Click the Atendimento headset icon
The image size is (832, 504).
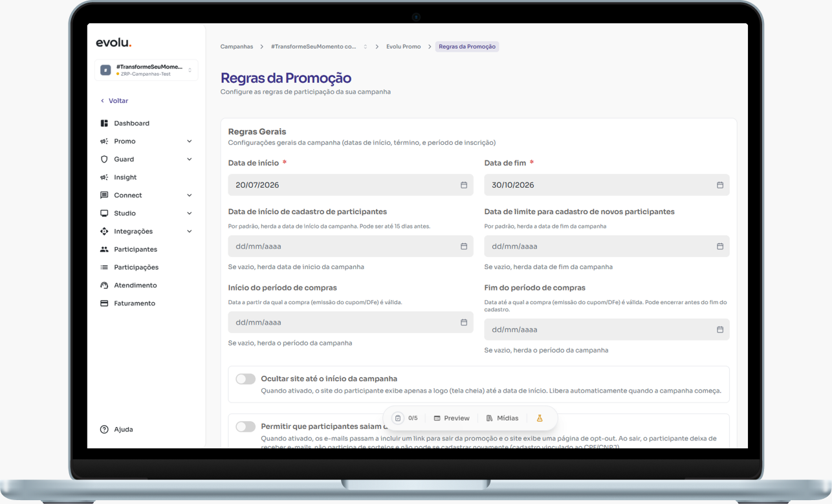(x=104, y=285)
